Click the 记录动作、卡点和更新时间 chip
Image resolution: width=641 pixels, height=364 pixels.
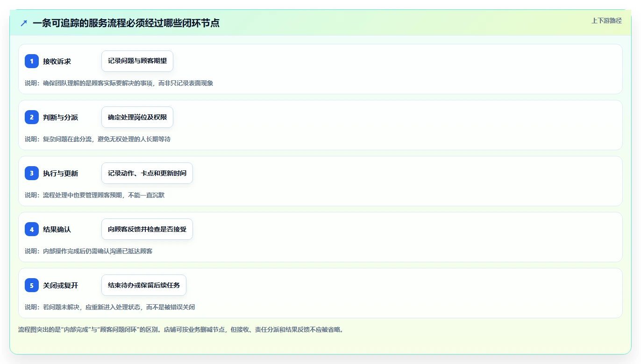[147, 173]
